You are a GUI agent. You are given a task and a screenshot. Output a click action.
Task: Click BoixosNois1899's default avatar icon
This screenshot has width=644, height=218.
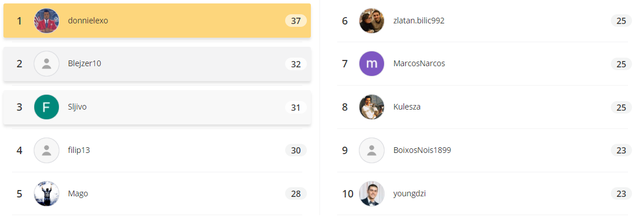click(371, 150)
